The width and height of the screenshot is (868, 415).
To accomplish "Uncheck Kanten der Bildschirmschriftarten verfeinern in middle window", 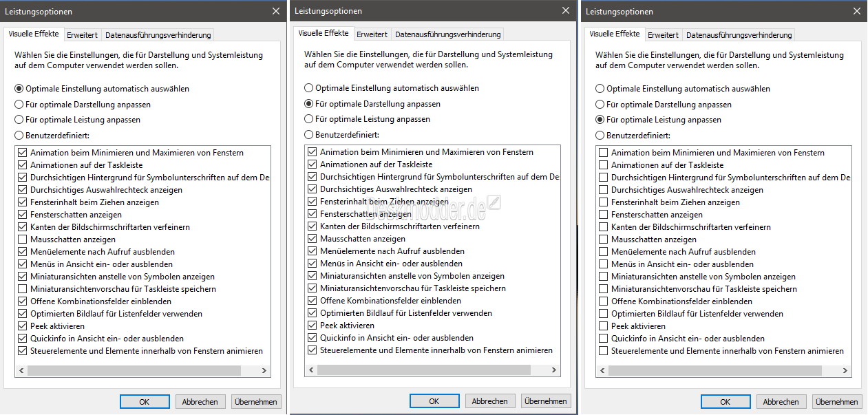I will (x=313, y=226).
